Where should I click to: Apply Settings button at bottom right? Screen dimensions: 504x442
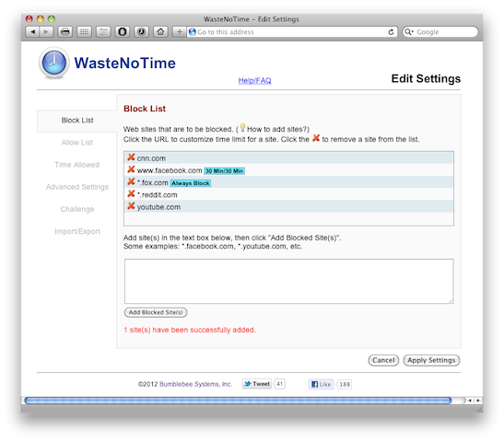[x=431, y=360]
